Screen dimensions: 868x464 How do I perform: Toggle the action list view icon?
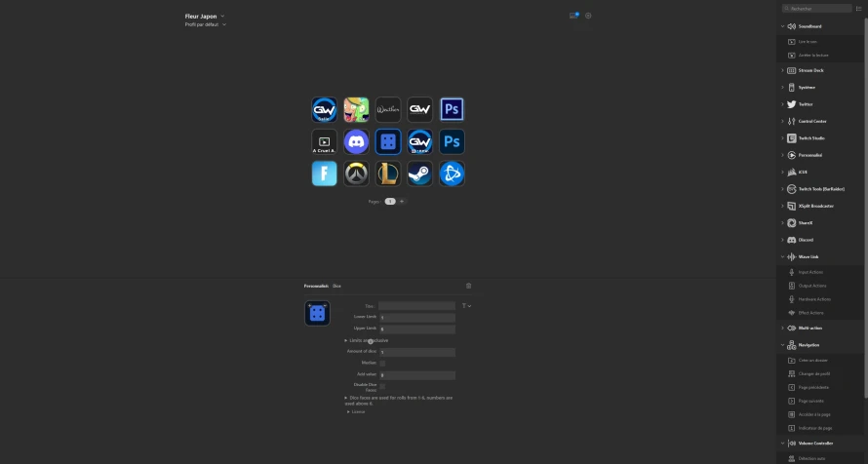click(858, 9)
